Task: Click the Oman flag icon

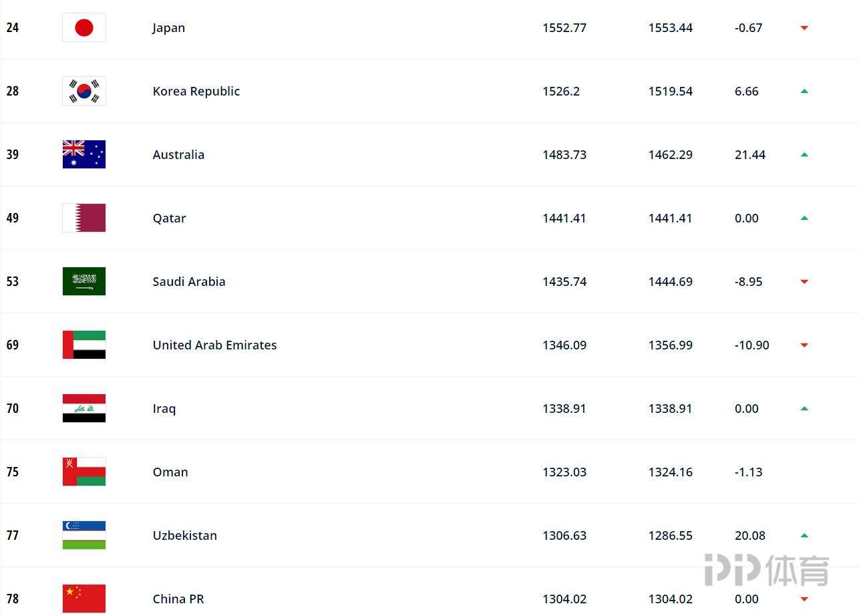Action: [84, 472]
